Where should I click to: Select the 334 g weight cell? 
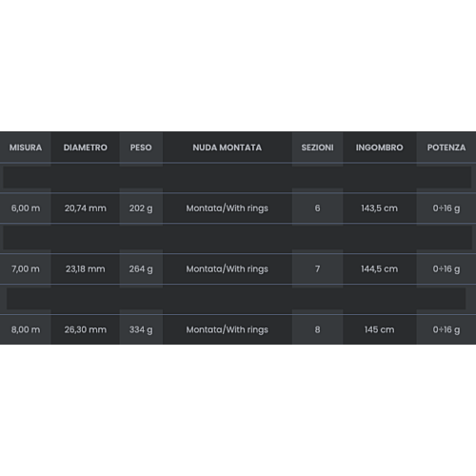pos(141,329)
